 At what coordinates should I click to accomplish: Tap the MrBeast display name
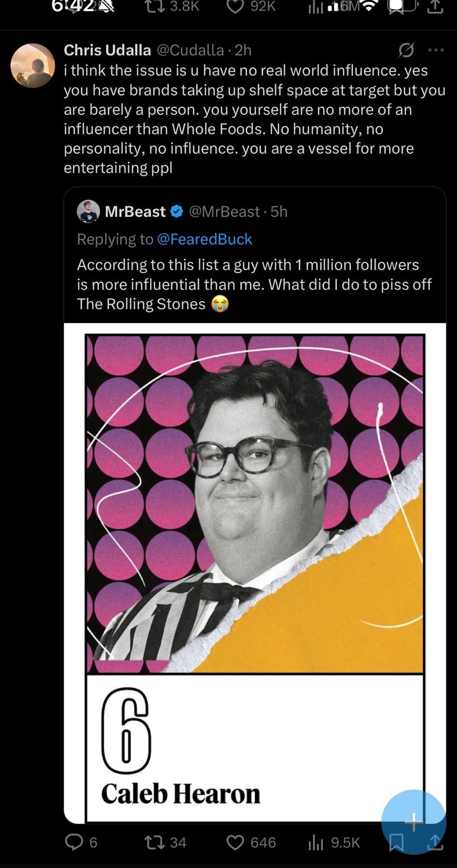pyautogui.click(x=135, y=212)
